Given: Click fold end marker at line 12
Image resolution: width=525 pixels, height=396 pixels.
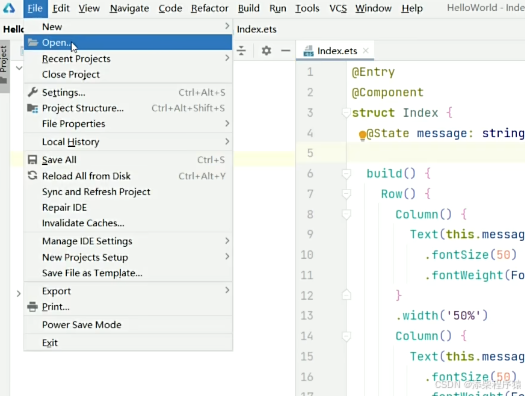Looking at the screenshot, I should 346,295.
